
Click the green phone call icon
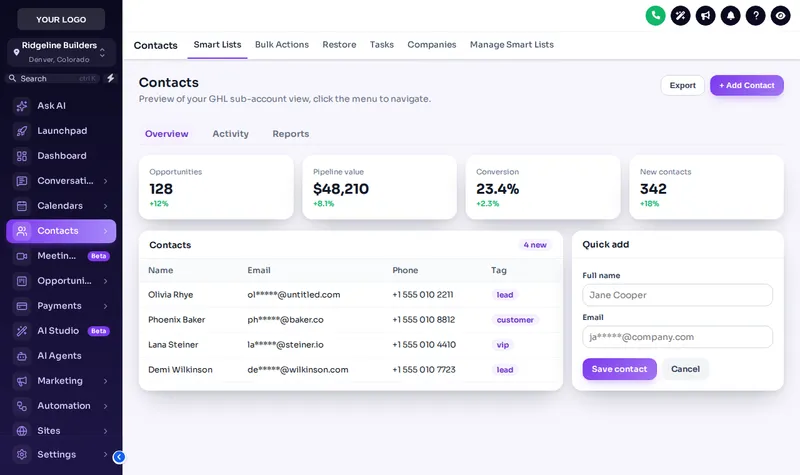pyautogui.click(x=655, y=16)
